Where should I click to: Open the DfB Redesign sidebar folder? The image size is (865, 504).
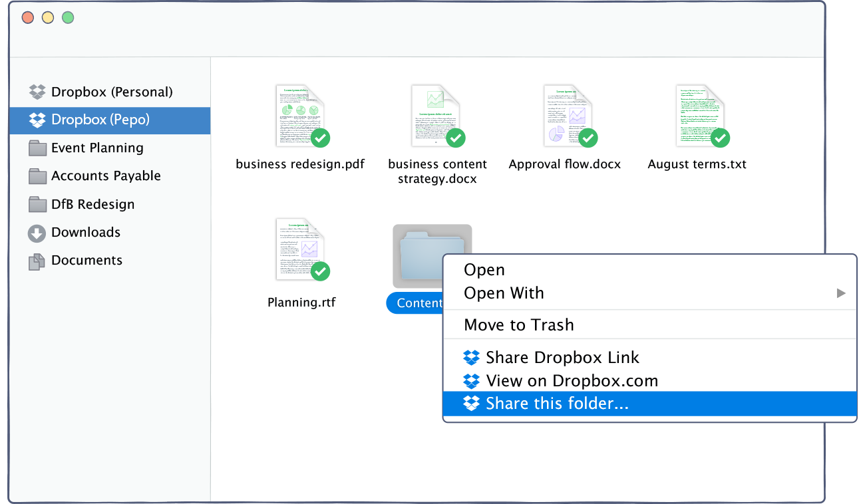pos(92,204)
